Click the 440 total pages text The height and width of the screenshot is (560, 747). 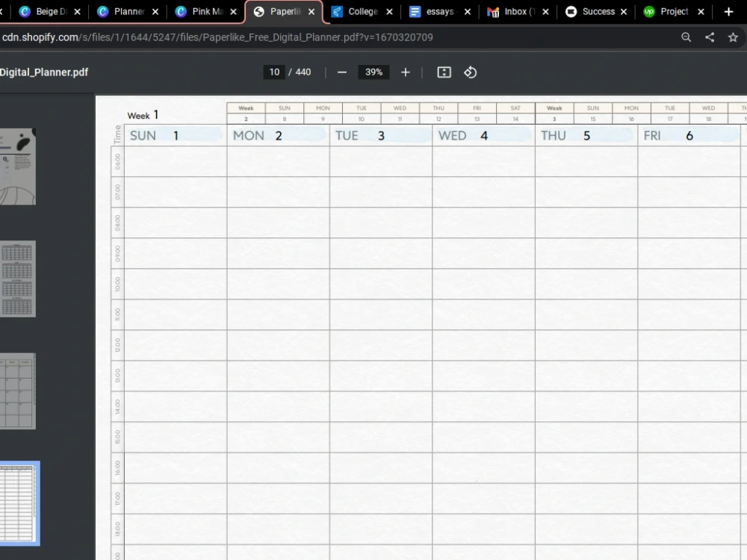click(x=303, y=72)
